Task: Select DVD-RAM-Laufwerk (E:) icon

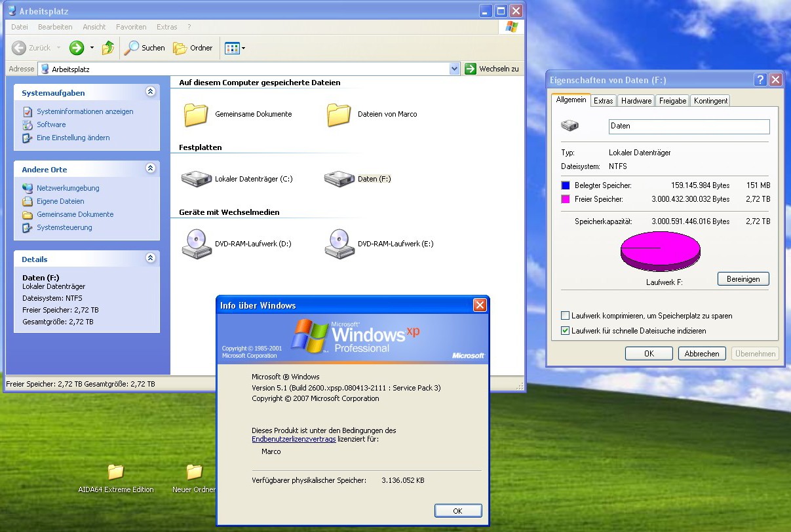Action: click(x=339, y=244)
